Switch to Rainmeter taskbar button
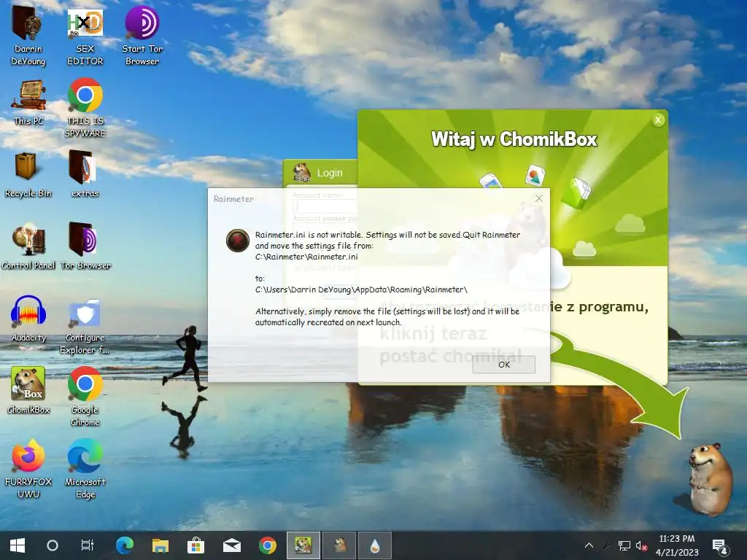The width and height of the screenshot is (747, 560). coord(375,545)
